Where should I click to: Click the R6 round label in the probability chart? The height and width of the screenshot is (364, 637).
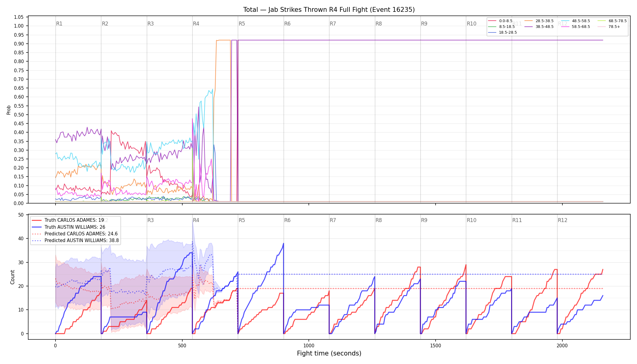click(x=287, y=24)
